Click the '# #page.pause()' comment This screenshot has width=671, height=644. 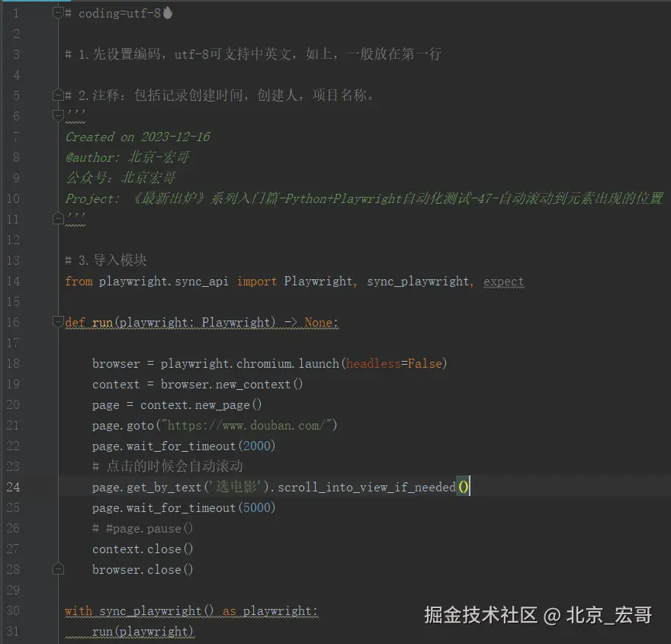tap(143, 528)
